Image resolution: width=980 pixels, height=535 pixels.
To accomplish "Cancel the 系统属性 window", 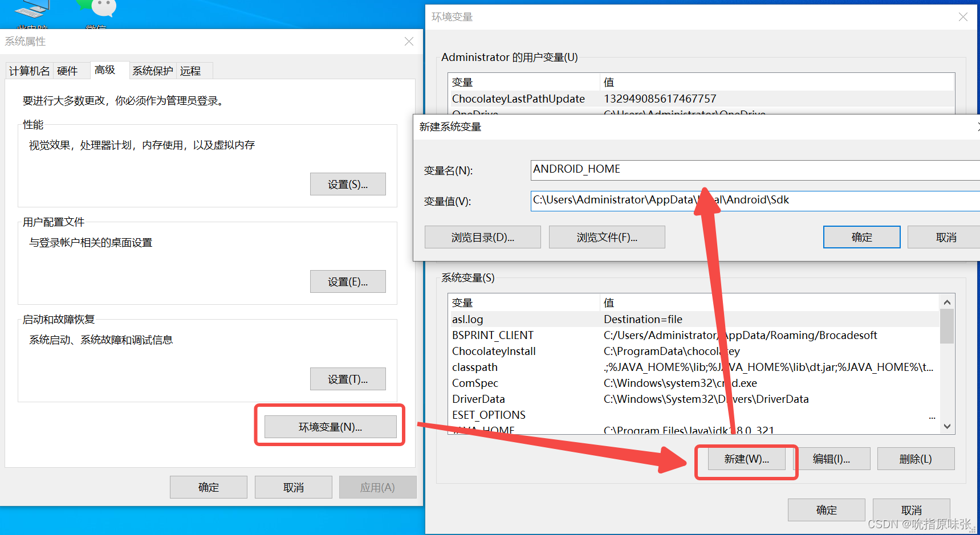I will click(294, 487).
